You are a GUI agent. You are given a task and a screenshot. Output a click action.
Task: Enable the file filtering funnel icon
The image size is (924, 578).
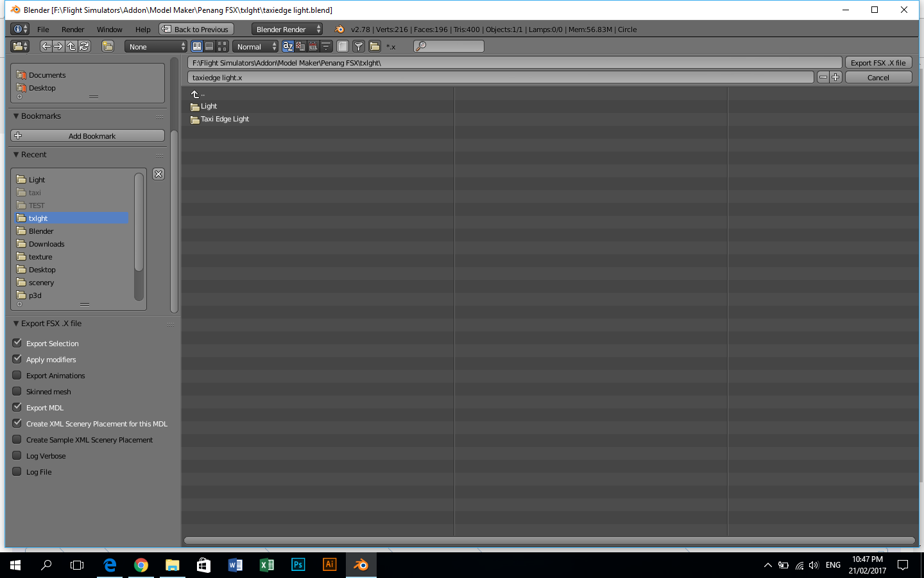[x=359, y=46]
